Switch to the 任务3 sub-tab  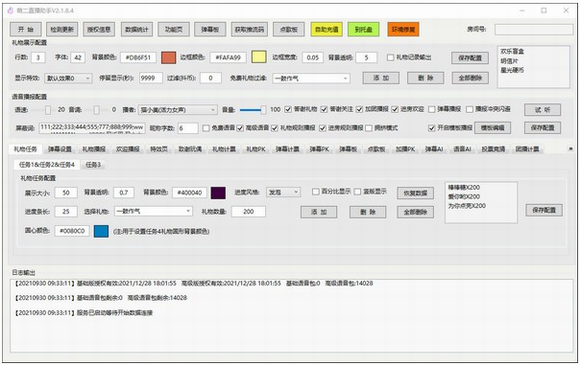click(93, 165)
